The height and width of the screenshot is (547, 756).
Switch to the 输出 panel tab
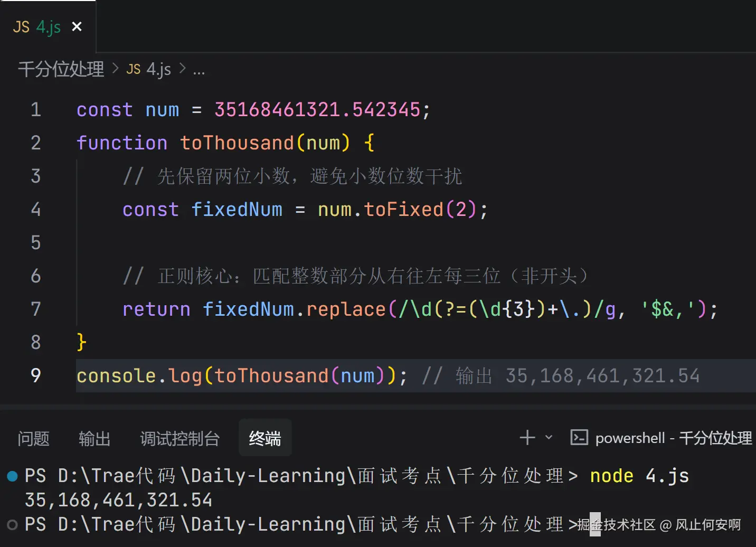click(x=94, y=438)
